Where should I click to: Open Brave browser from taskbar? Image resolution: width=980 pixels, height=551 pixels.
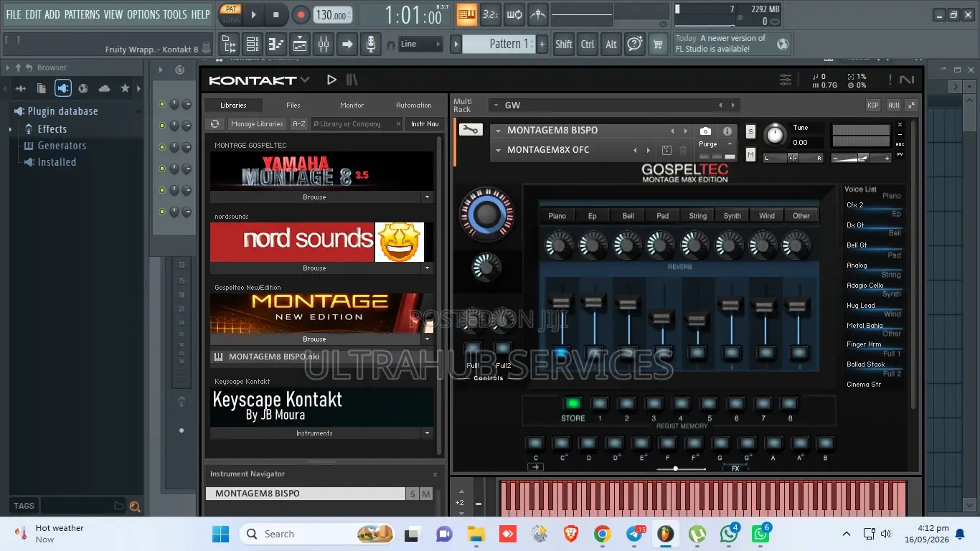(x=570, y=534)
